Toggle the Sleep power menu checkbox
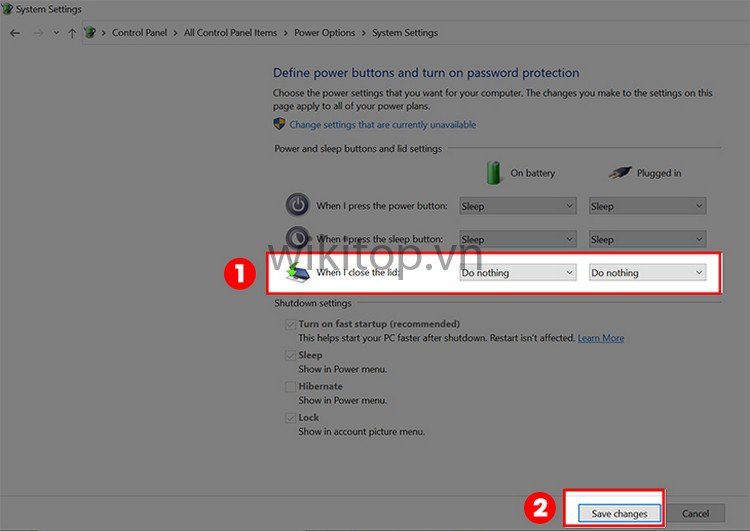 (290, 355)
